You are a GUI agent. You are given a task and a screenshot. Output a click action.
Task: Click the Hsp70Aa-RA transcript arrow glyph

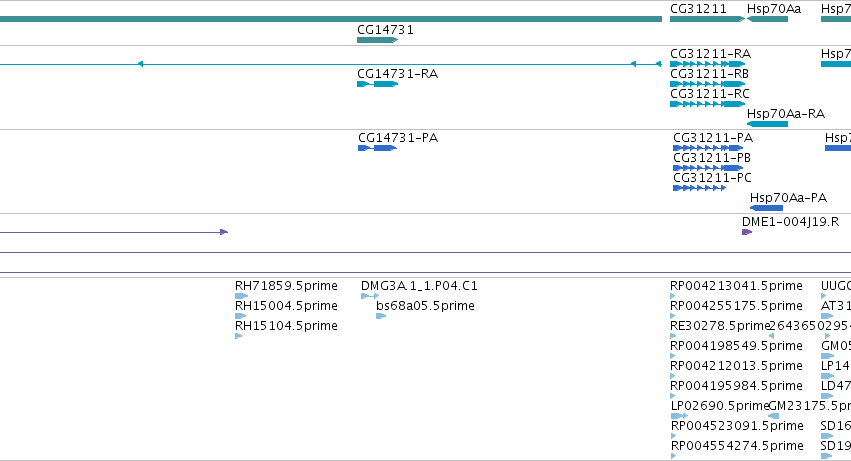tap(767, 124)
